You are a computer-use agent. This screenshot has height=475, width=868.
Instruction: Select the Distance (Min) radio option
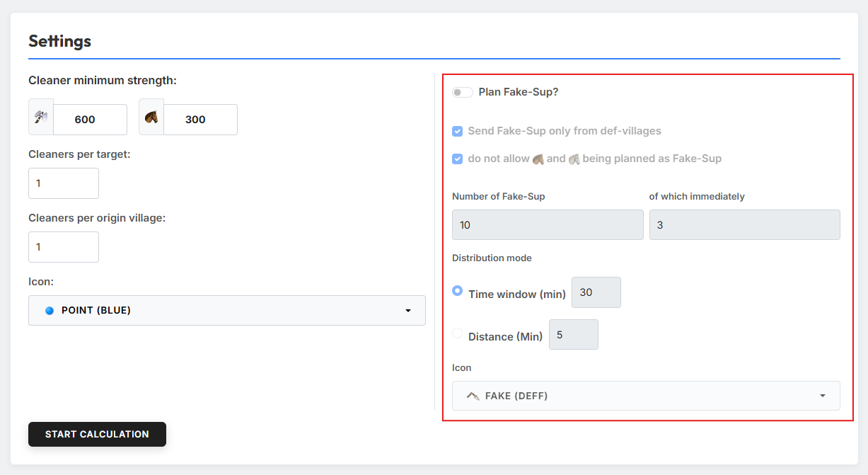(458, 333)
